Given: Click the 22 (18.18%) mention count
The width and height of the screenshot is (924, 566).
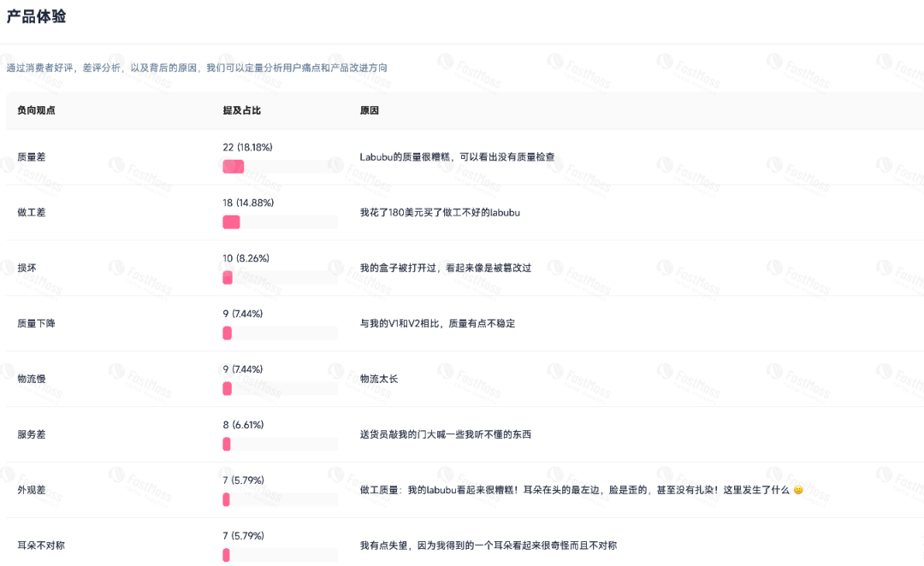Looking at the screenshot, I should pyautogui.click(x=247, y=147).
